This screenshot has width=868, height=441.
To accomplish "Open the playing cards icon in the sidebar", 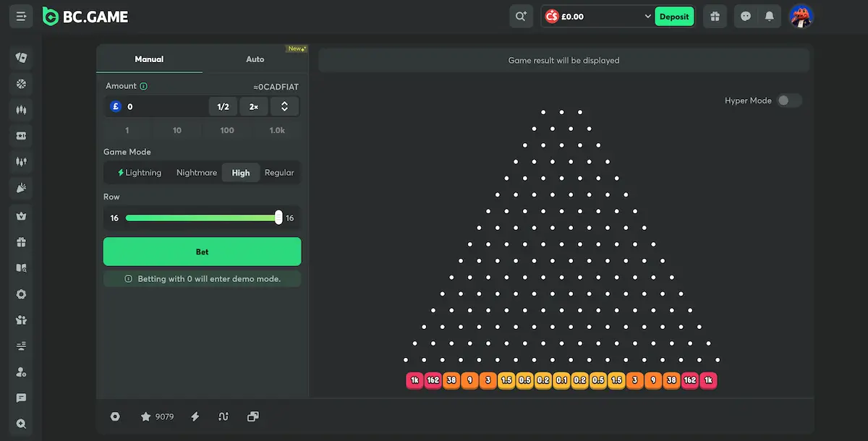I will point(21,58).
